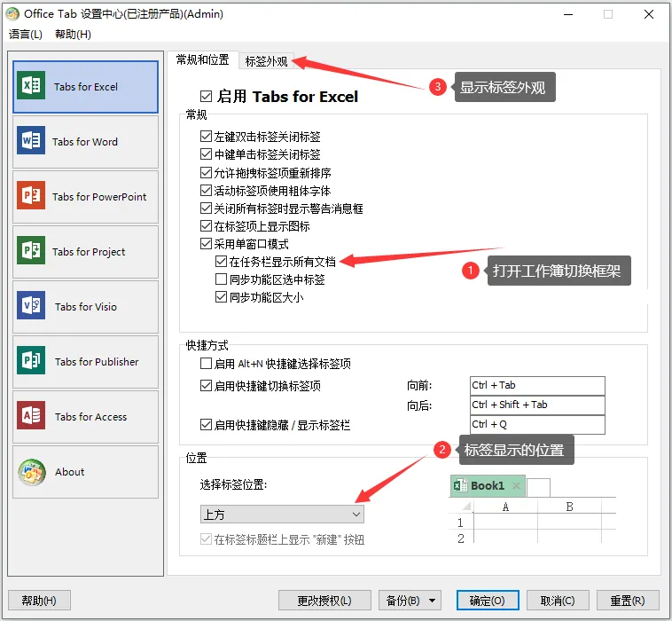
Task: Click the Ctrl + Q shortcut field
Action: tap(537, 425)
